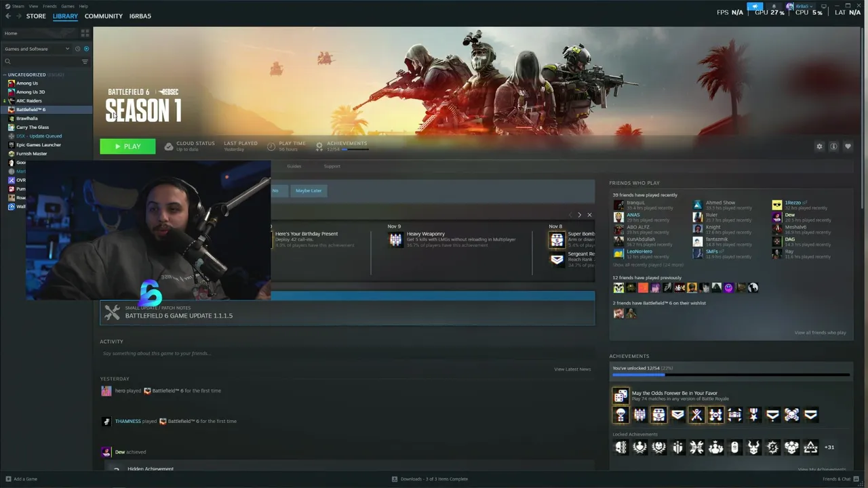Viewport: 868px width, 488px height.
Task: Open Downloads status at bottom bar
Action: coord(430,479)
